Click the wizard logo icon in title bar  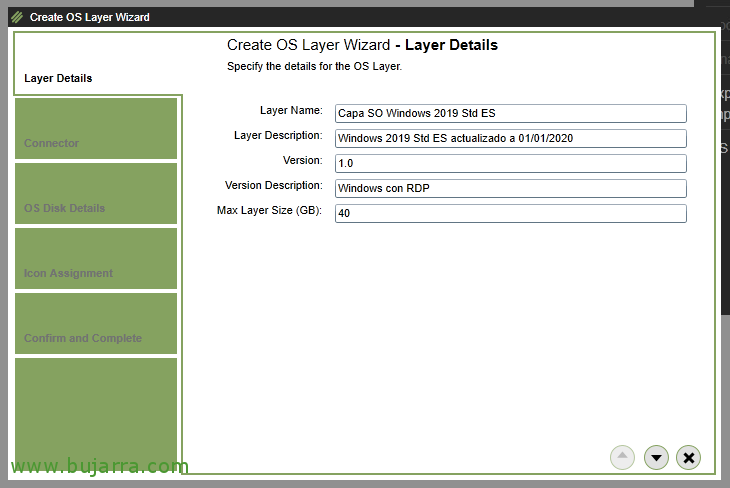(17, 17)
